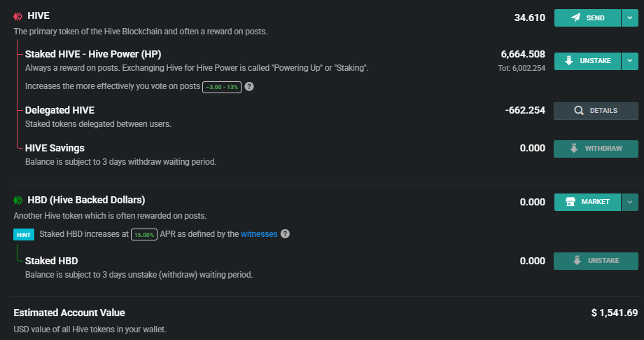Click the ~3.00 - 13% curation badge
This screenshot has width=644, height=340.
point(222,87)
